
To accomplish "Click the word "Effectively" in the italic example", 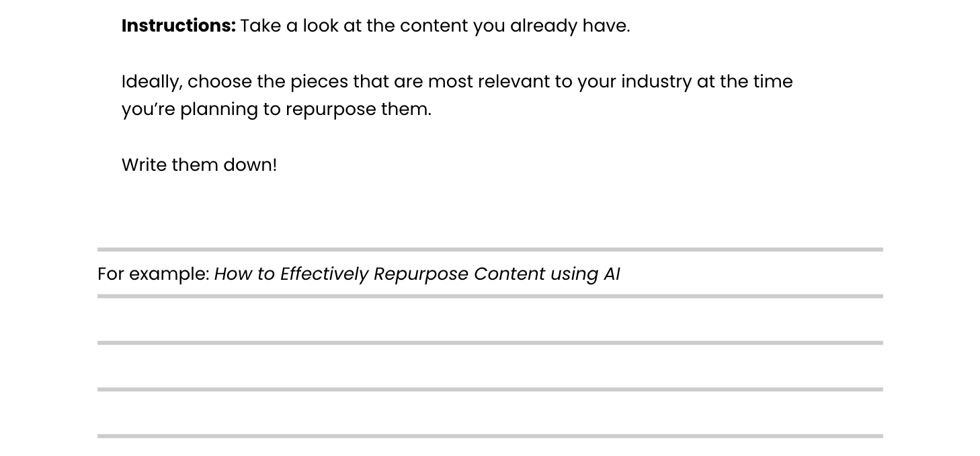I will point(324,274).
